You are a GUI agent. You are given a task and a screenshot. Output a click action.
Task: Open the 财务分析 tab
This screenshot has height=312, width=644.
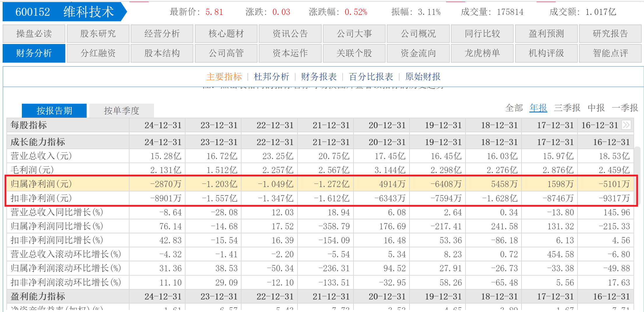pos(34,53)
